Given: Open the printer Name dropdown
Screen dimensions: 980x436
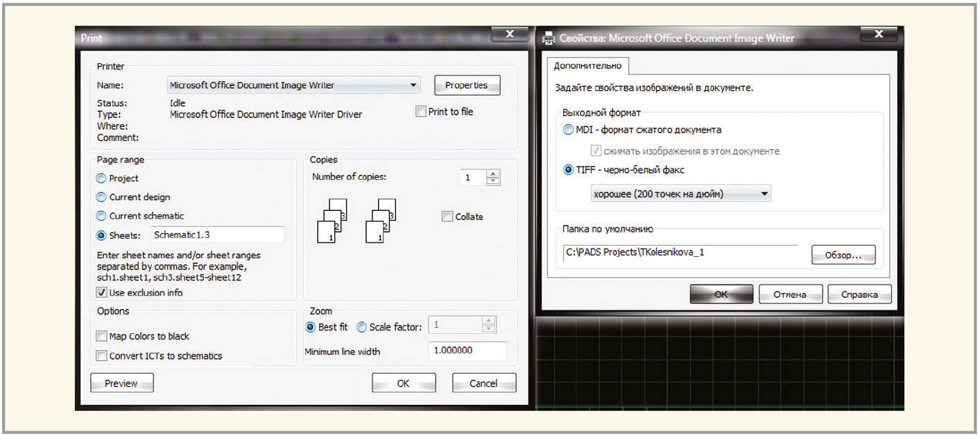Looking at the screenshot, I should point(413,85).
